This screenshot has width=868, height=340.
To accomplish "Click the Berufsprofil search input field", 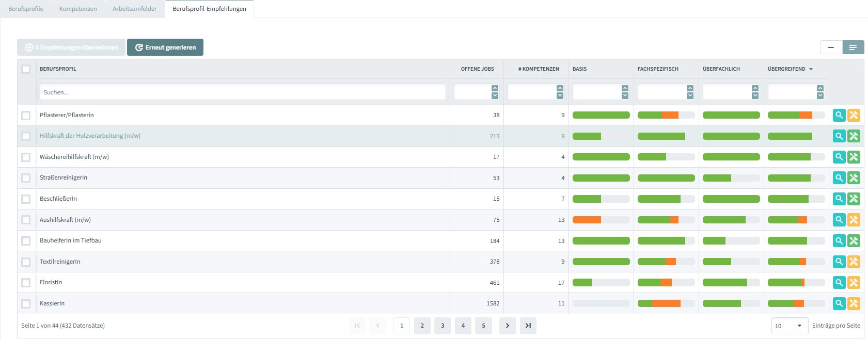I will [x=243, y=92].
